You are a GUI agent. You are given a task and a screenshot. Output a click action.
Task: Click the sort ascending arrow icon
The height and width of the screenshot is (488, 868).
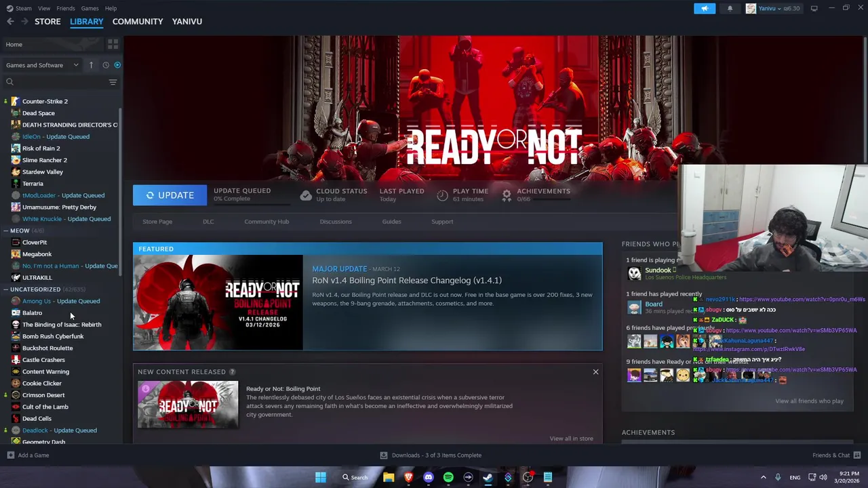point(92,65)
